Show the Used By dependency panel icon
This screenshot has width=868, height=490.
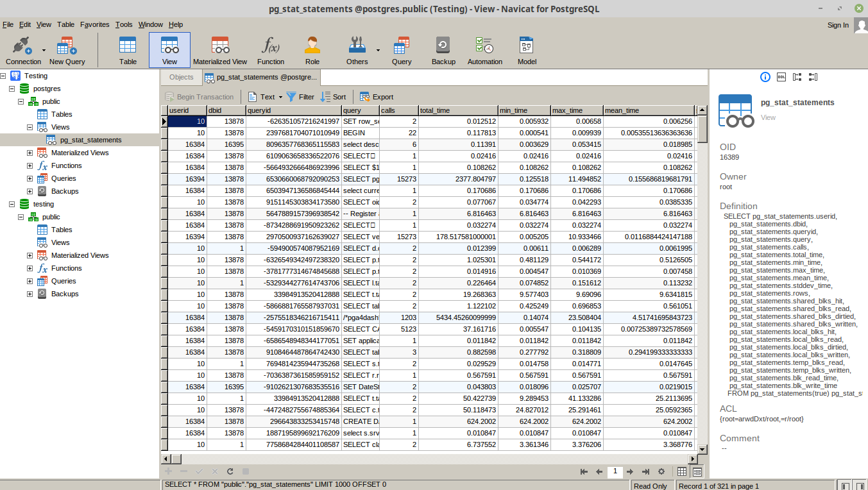coord(813,77)
